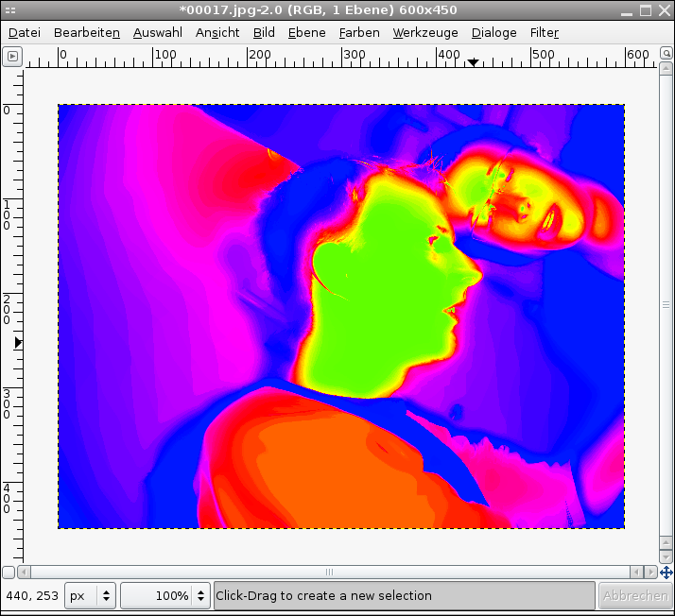Open the Filter menu
Image resolution: width=675 pixels, height=616 pixels.
(x=545, y=33)
